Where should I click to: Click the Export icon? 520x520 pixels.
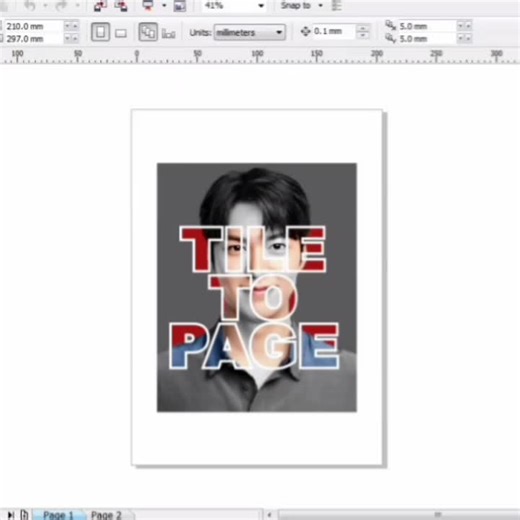[x=121, y=6]
